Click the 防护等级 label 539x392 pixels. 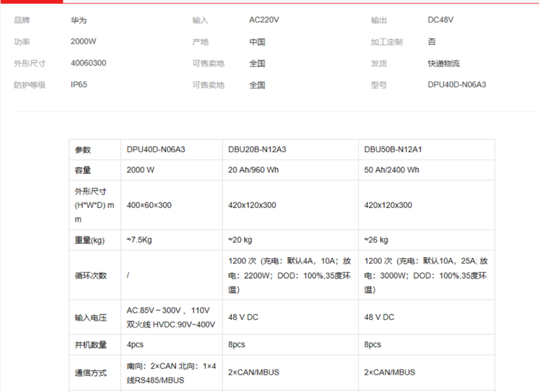(29, 85)
